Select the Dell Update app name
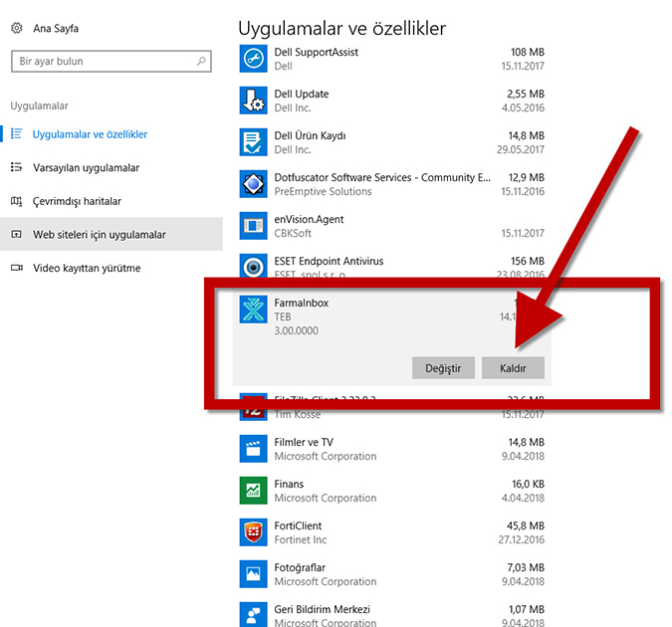Image resolution: width=672 pixels, height=627 pixels. 302,94
